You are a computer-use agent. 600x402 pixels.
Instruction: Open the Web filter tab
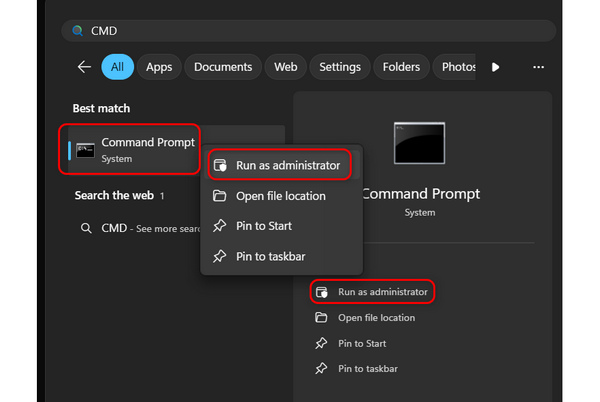pyautogui.click(x=286, y=67)
